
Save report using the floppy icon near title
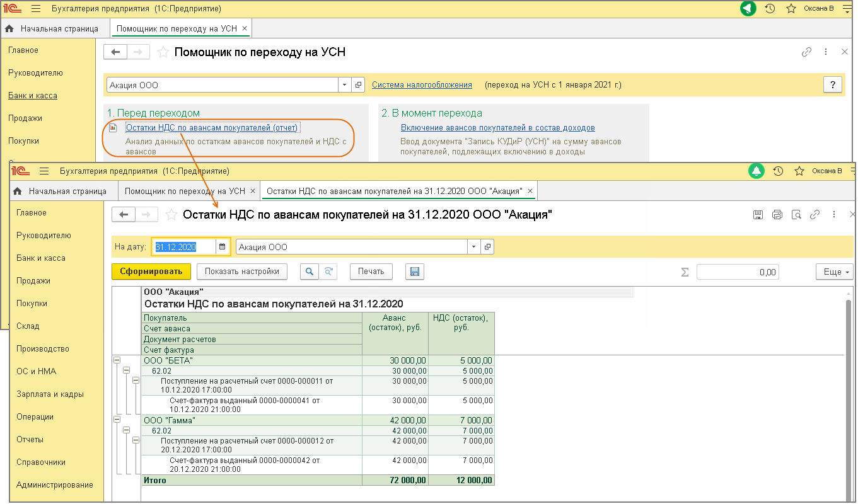click(x=758, y=215)
